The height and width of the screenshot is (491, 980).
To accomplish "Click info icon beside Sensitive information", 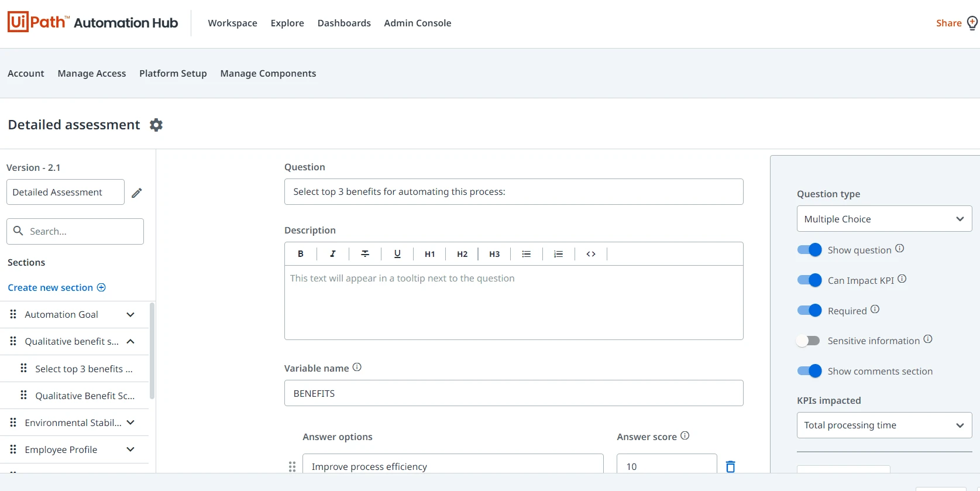I will click(x=928, y=339).
